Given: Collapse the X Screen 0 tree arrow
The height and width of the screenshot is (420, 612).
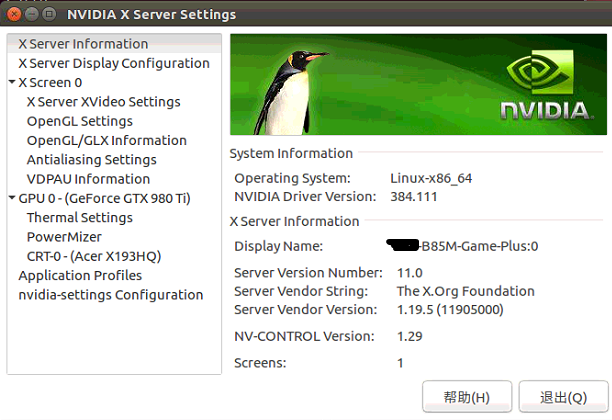Looking at the screenshot, I should click(x=12, y=82).
